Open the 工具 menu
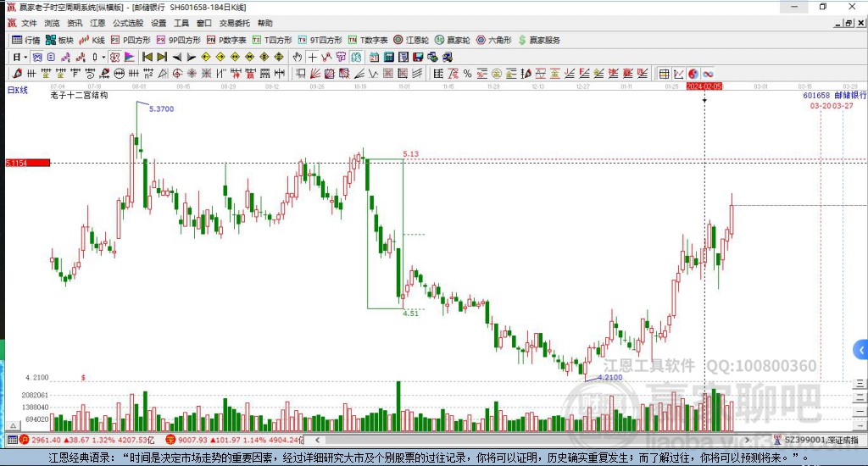This screenshot has height=466, width=868. click(x=181, y=23)
